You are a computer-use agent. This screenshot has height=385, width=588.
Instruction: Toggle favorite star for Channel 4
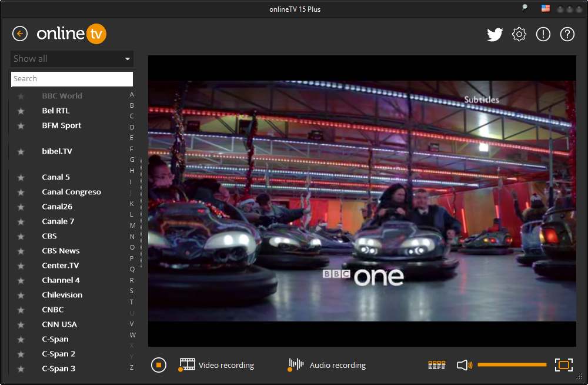click(x=21, y=280)
